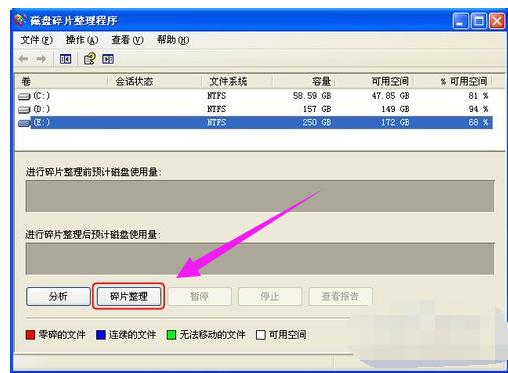508x373 pixels.
Task: Click the NTFS cell in C: row
Action: click(216, 96)
